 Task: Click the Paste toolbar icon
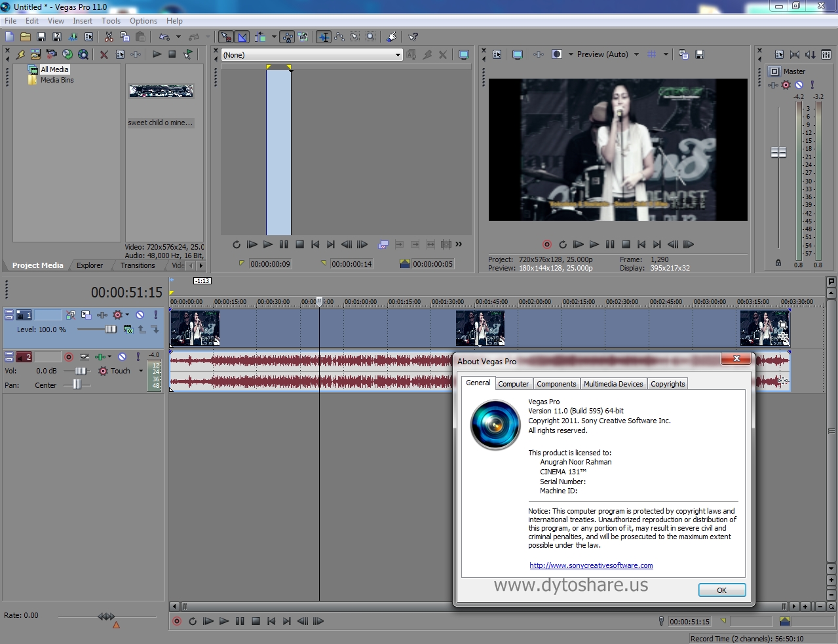tap(140, 37)
